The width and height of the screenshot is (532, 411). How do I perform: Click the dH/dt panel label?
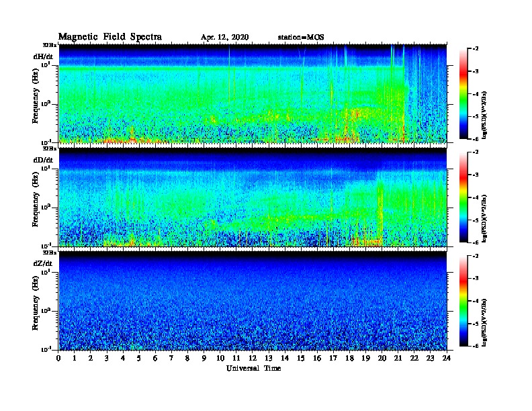(x=43, y=56)
